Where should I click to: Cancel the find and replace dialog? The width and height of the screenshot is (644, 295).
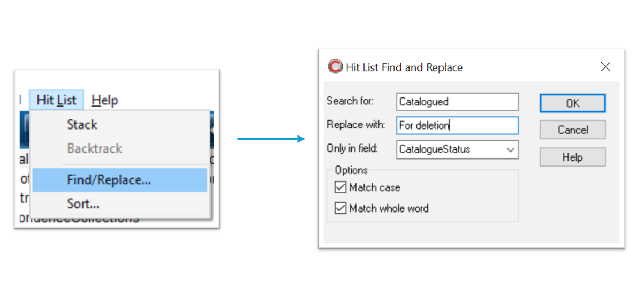(x=572, y=130)
